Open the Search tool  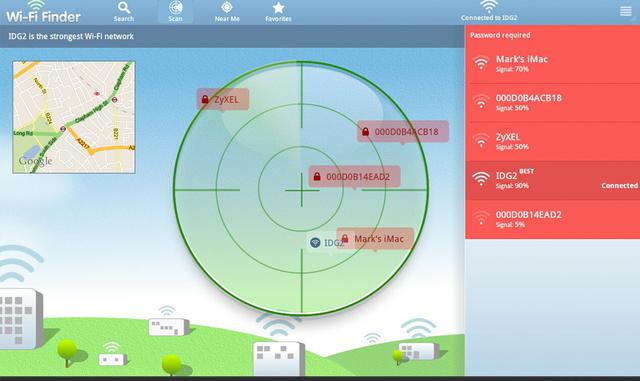[x=124, y=12]
